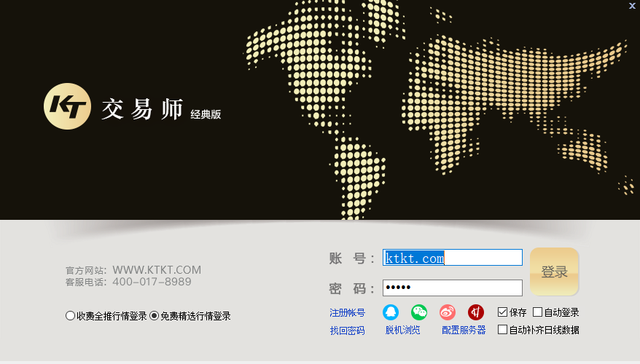Enable the 自动登录 checkbox
This screenshot has width=640, height=364.
coord(537,312)
